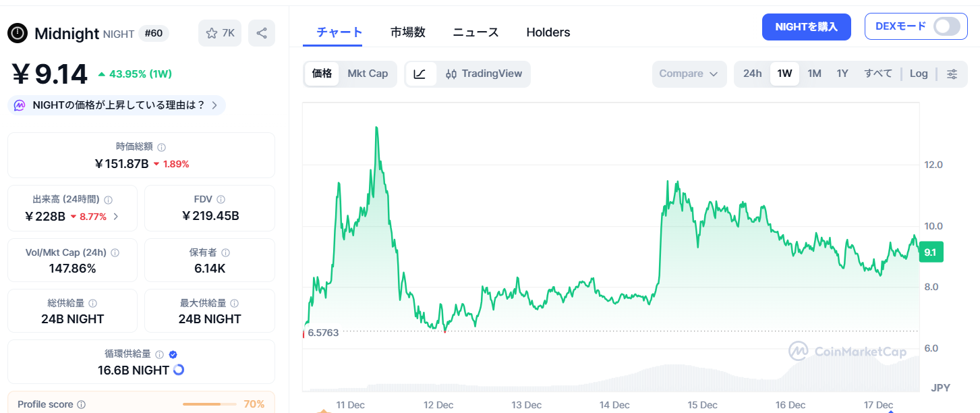Click the share icon button
The height and width of the screenshot is (413, 980).
(x=262, y=33)
